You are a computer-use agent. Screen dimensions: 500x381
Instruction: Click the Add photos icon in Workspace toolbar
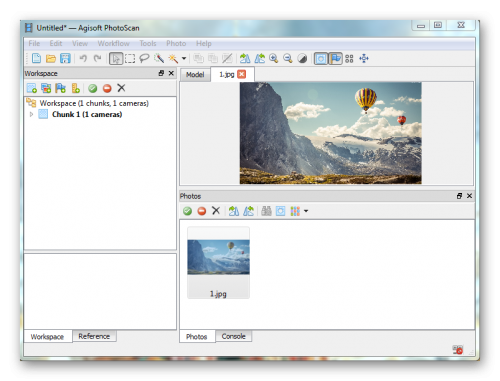46,88
